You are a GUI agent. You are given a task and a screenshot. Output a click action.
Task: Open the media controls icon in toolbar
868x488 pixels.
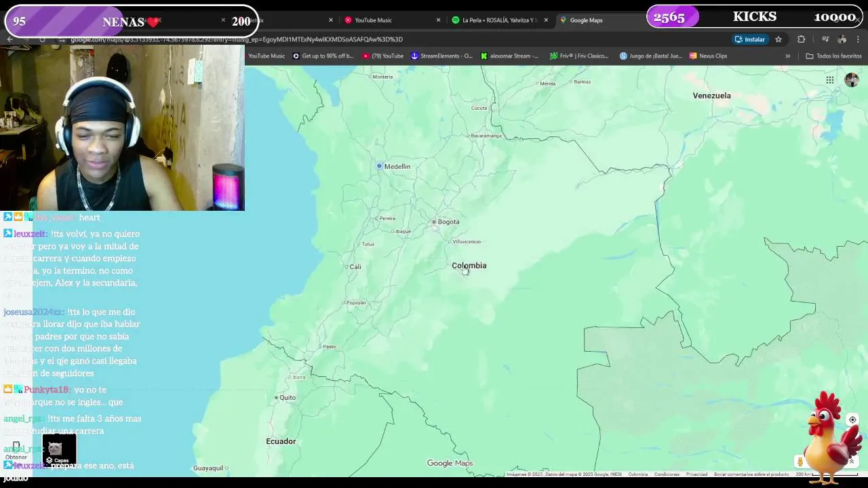tap(825, 39)
